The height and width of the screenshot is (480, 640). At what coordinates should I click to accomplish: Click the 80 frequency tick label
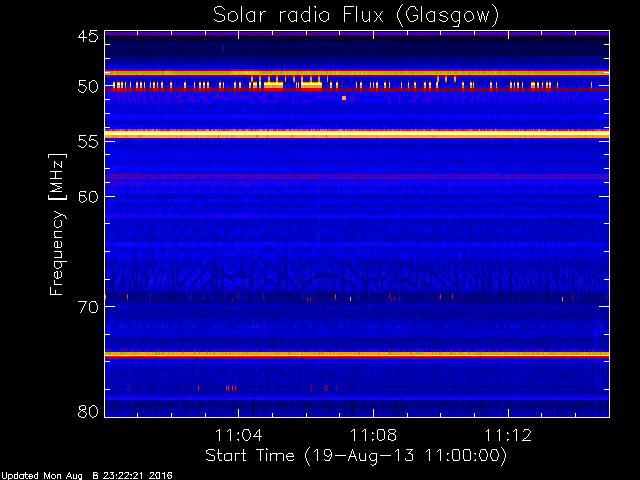point(88,411)
